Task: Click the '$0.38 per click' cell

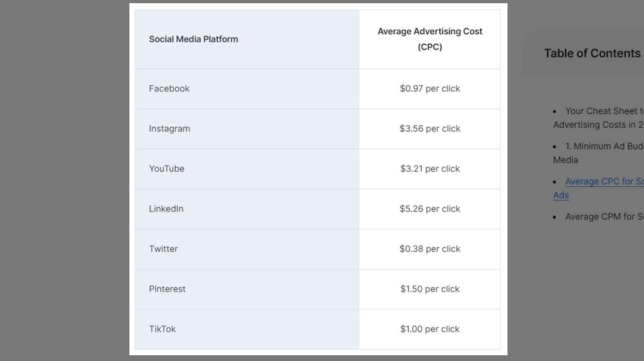Action: click(x=430, y=249)
